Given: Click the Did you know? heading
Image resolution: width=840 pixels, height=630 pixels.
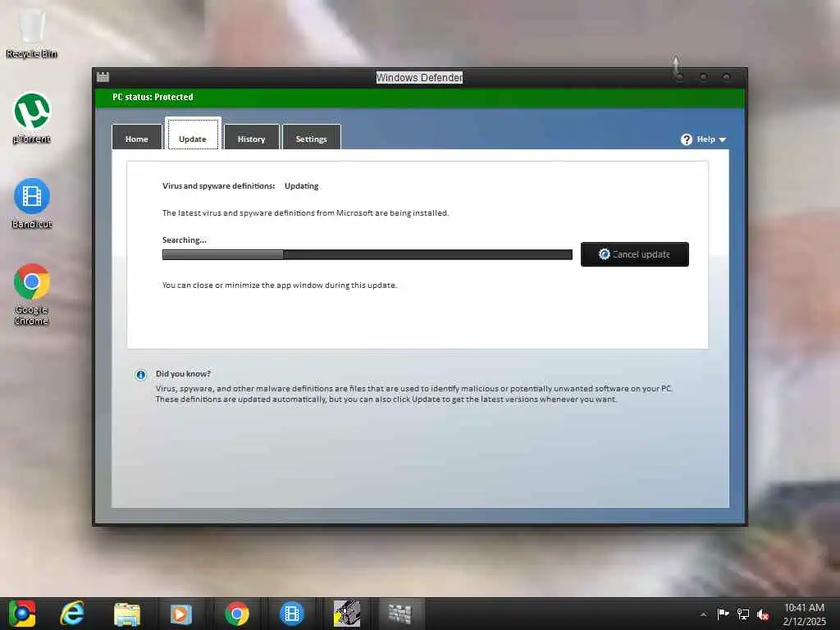Looking at the screenshot, I should point(183,374).
